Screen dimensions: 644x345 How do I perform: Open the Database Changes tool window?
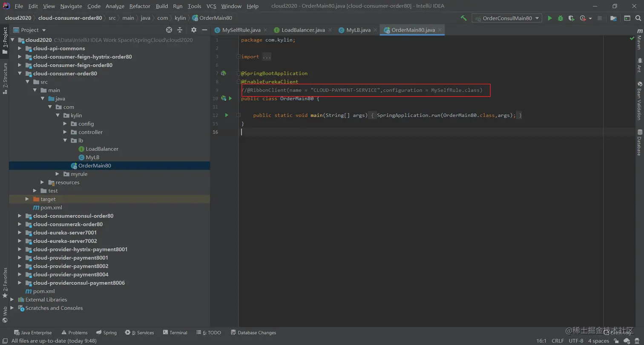(253, 333)
